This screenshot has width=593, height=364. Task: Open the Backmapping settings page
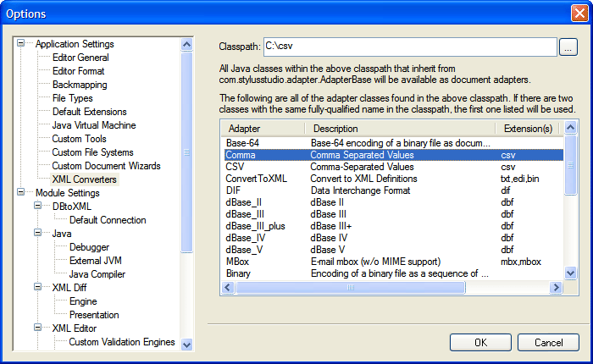(x=80, y=85)
